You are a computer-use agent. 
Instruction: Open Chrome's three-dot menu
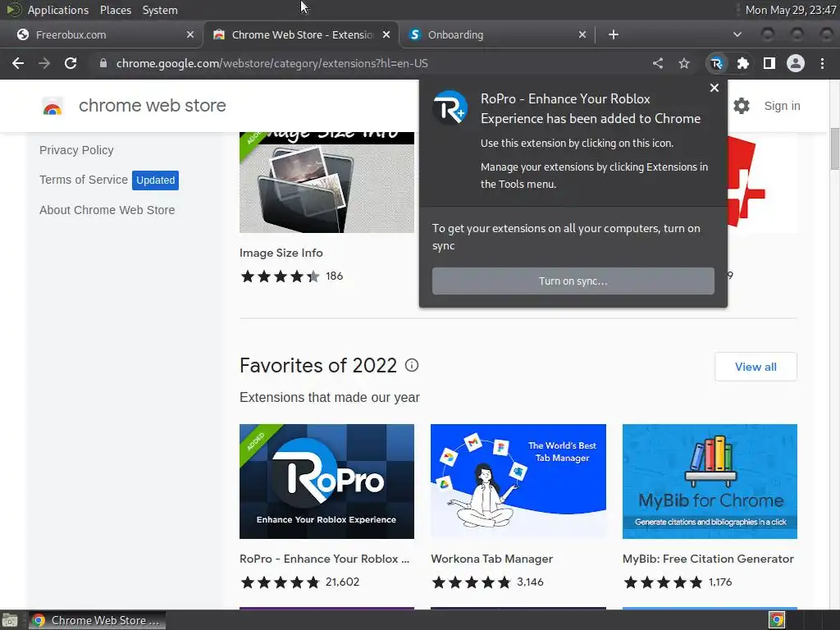tap(822, 63)
